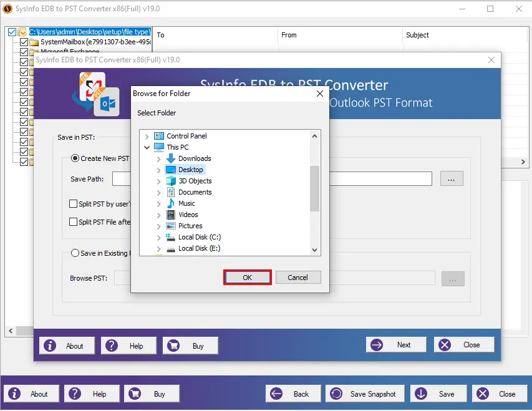
Task: Click SystemMailbox folder icon in tree
Action: click(x=34, y=42)
